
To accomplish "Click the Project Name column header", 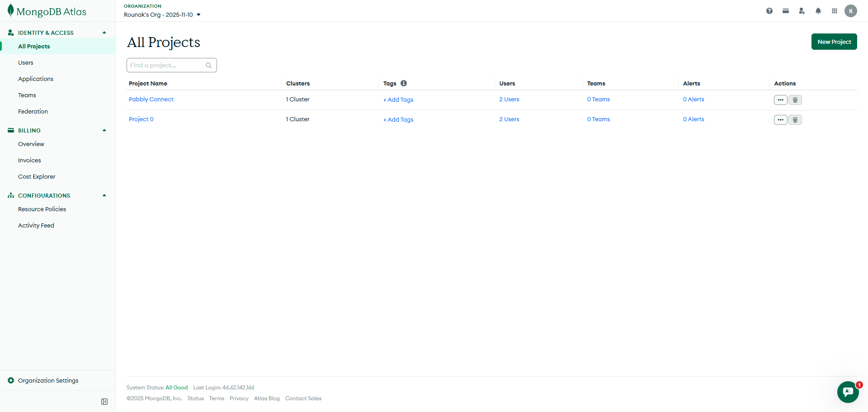I will point(148,83).
